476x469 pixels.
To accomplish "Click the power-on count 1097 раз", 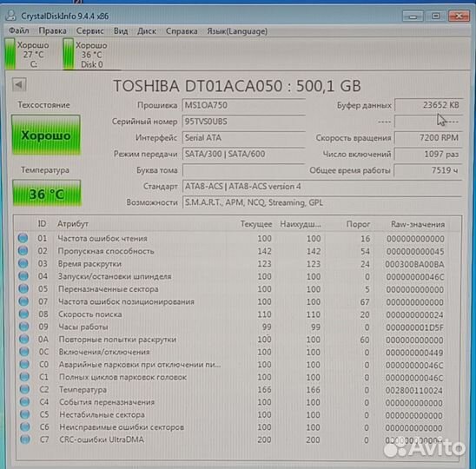I will pos(428,155).
